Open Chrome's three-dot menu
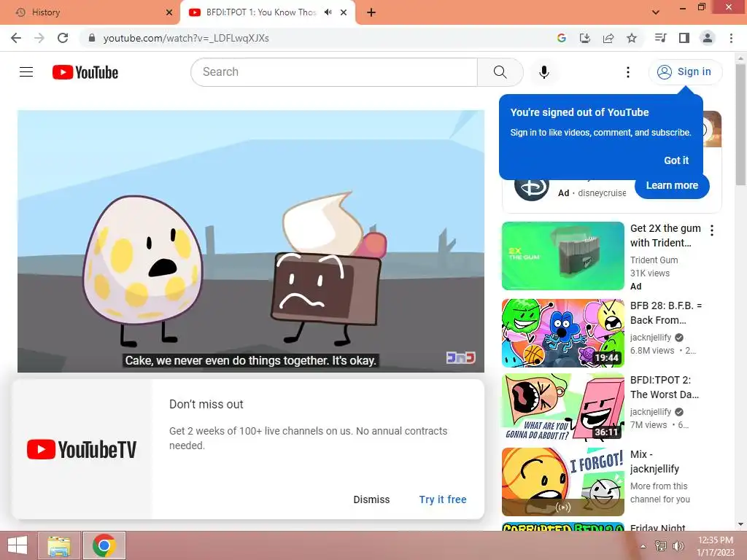Screen dimensions: 747x560 pyautogui.click(x=731, y=38)
